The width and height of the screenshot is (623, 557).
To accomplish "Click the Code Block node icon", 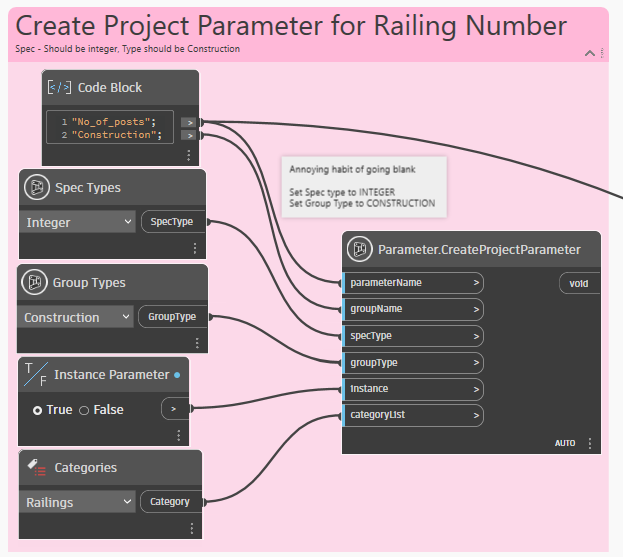I will point(60,88).
